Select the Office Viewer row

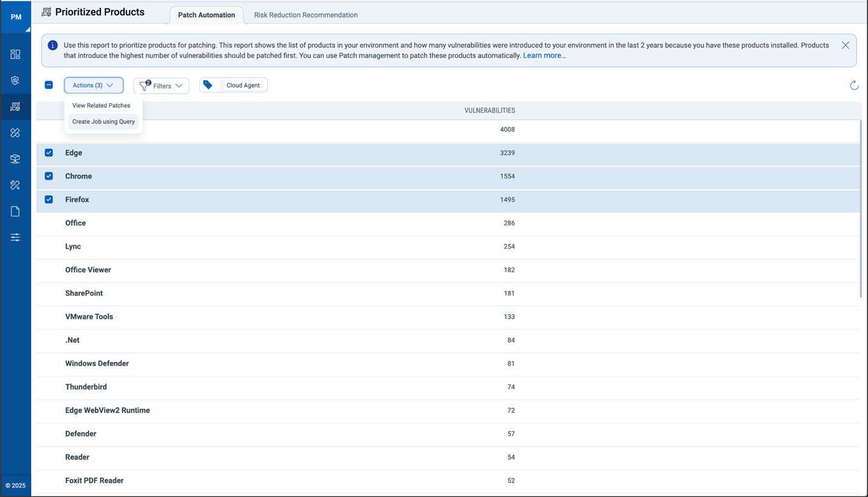[448, 270]
